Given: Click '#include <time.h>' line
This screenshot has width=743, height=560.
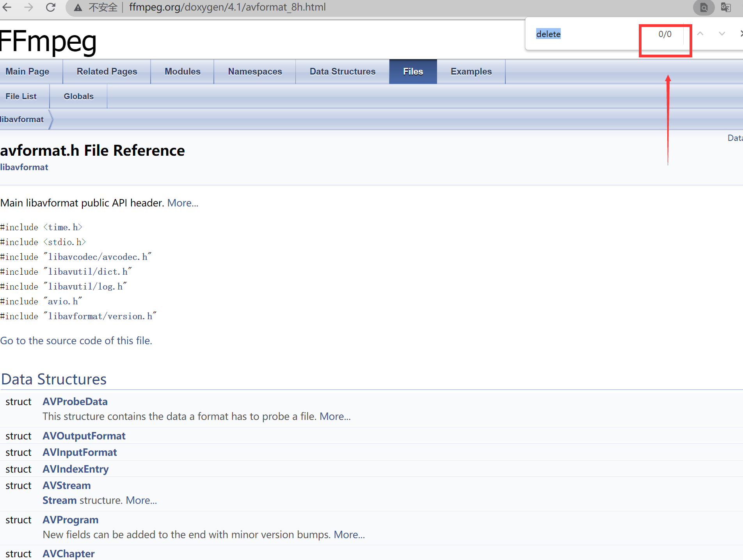Looking at the screenshot, I should point(41,227).
